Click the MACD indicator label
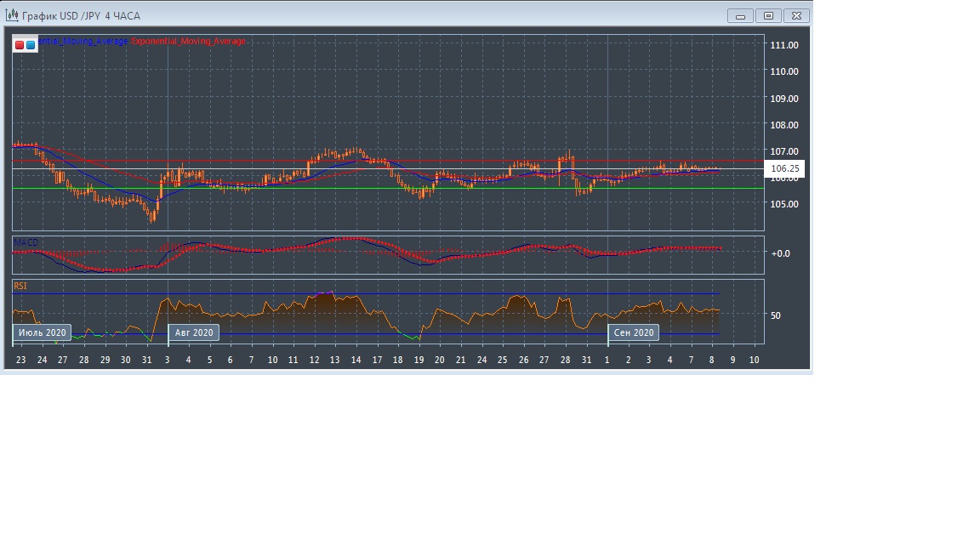Image resolution: width=980 pixels, height=551 pixels. coord(26,243)
